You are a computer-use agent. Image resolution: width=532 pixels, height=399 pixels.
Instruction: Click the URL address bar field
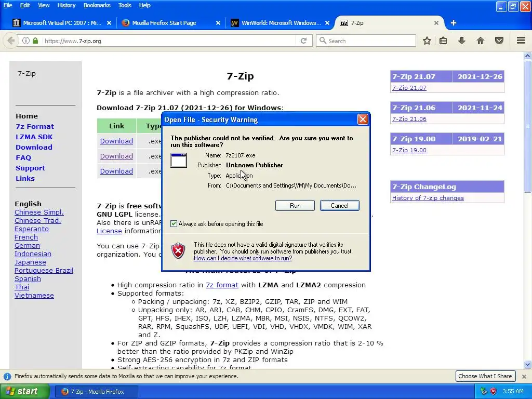pos(169,41)
